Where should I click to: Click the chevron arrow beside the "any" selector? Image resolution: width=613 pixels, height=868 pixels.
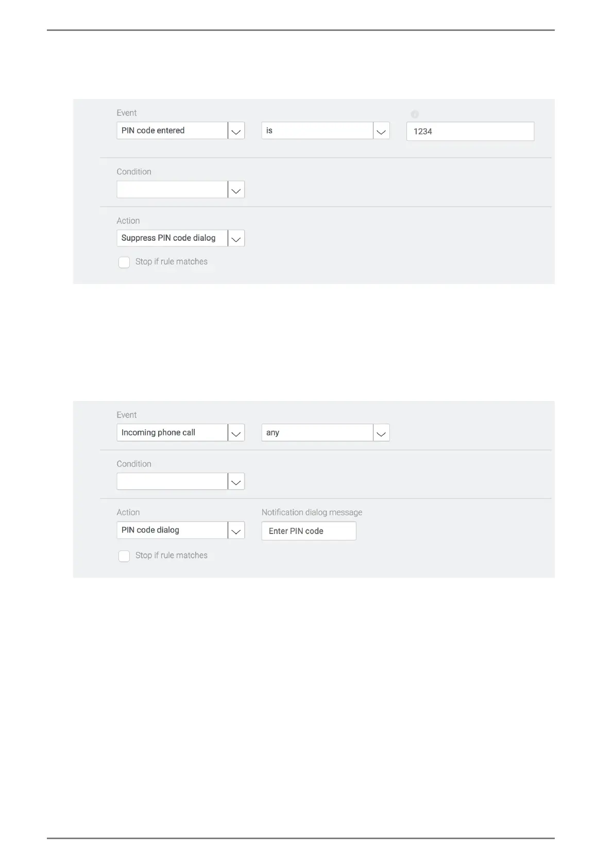tap(381, 433)
